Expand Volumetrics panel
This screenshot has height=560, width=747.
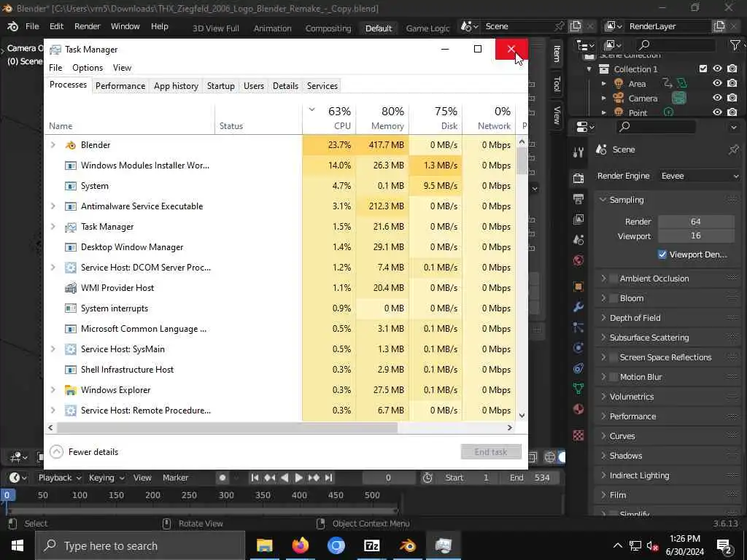pyautogui.click(x=603, y=397)
